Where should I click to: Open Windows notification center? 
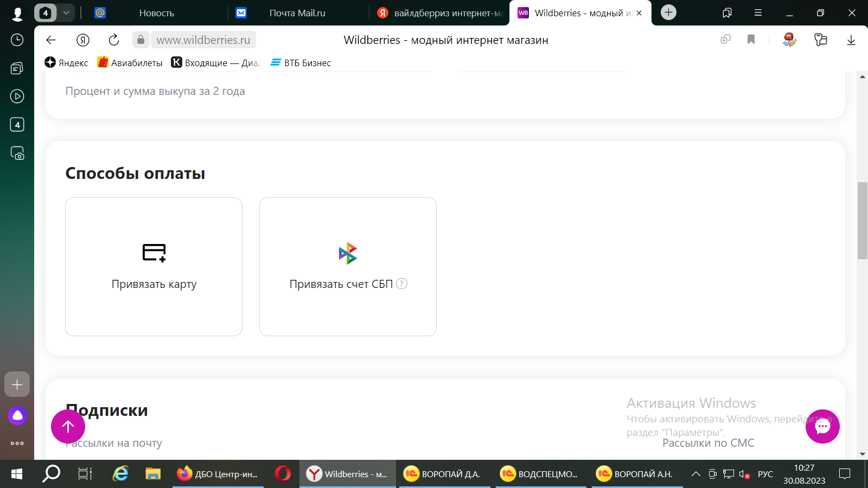tap(845, 474)
